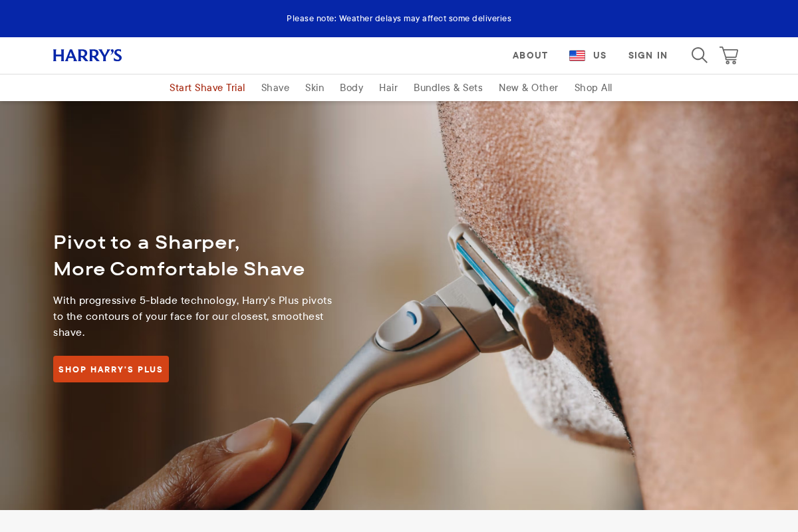The image size is (798, 532).
Task: Open the search magnifying glass icon
Action: [x=699, y=55]
